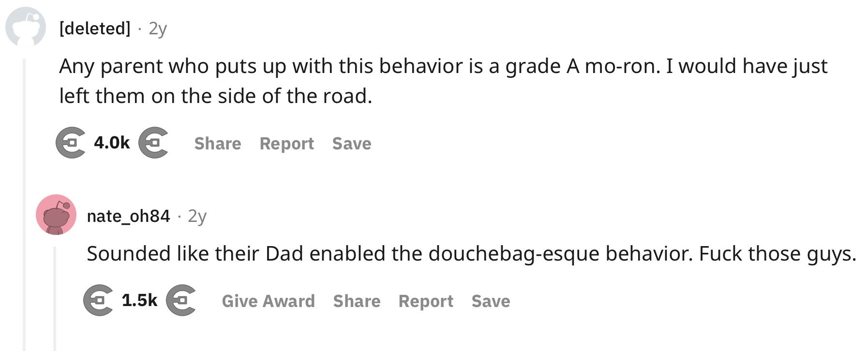
Task: Report nate_oh84's reply
Action: [x=426, y=301]
